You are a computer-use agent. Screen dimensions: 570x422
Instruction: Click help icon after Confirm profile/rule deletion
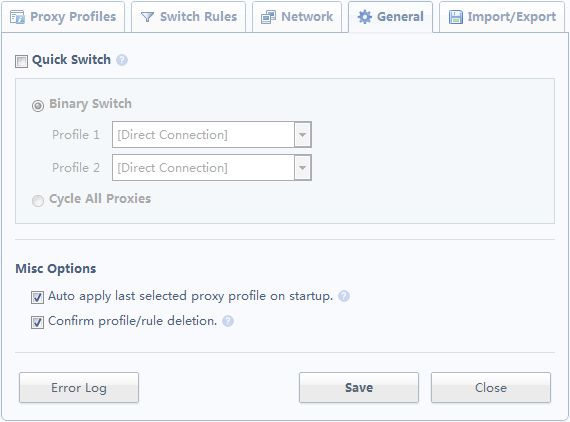click(x=228, y=321)
